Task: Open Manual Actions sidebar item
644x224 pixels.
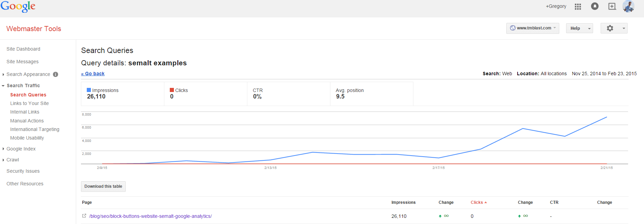Action: (27, 121)
